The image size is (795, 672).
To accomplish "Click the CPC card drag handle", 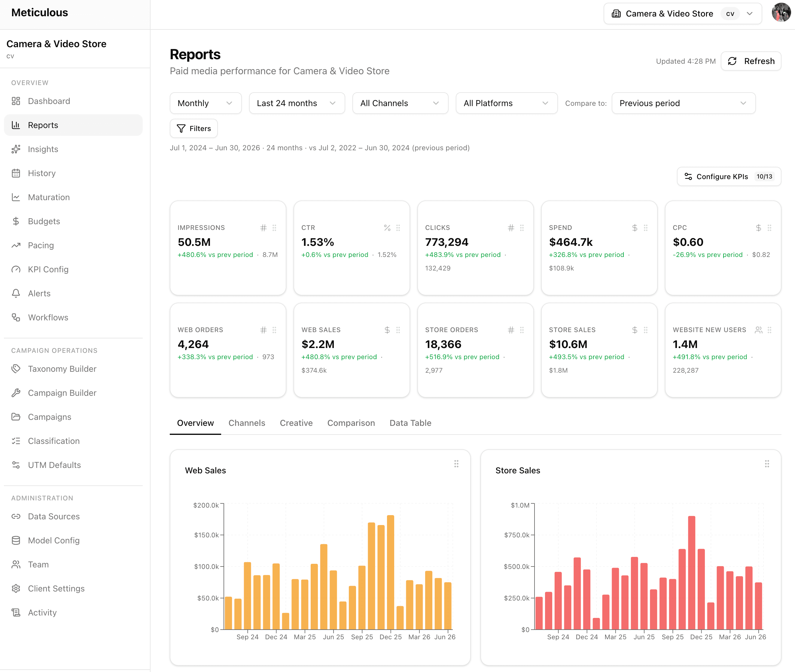I will (x=769, y=228).
